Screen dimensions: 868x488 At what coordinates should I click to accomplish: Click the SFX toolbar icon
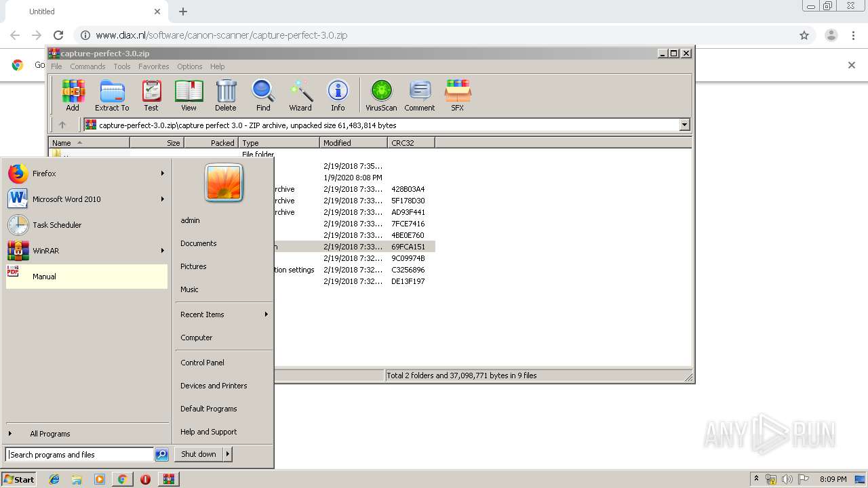click(x=458, y=95)
